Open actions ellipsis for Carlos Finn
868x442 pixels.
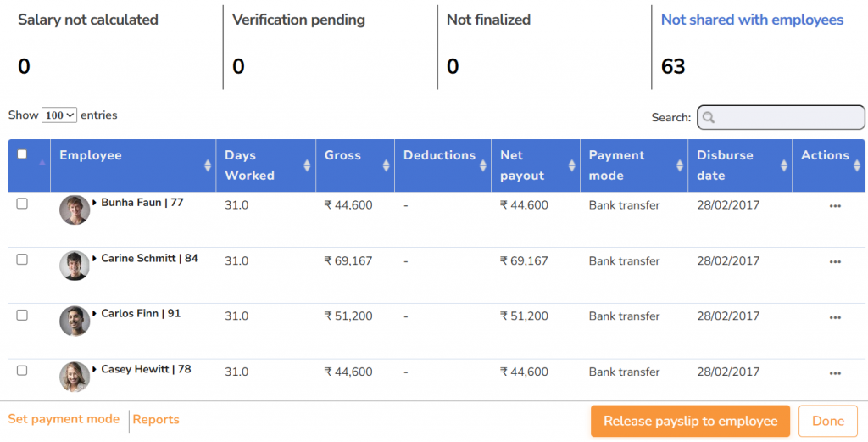835,317
